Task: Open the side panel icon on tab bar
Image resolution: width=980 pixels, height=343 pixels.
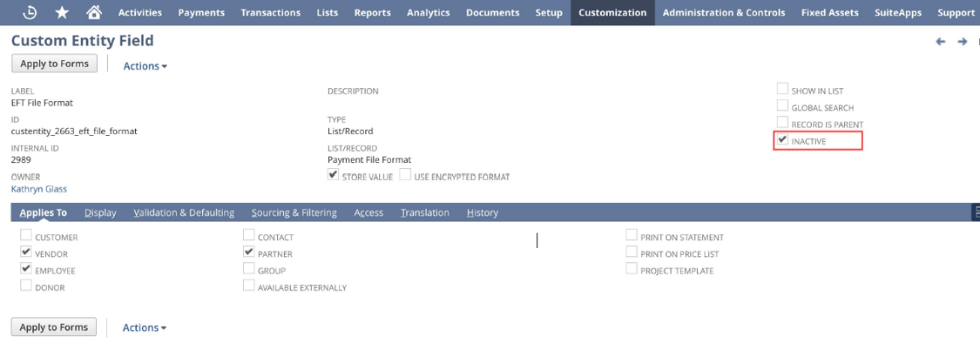Action: (x=976, y=212)
